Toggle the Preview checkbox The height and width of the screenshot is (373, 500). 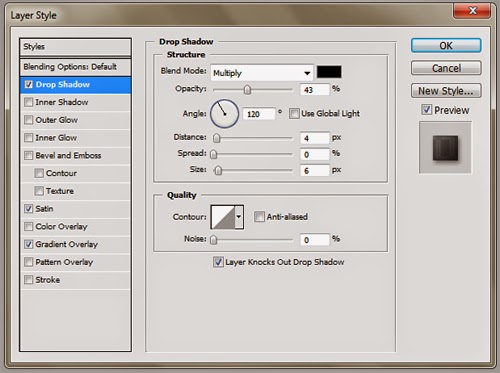pyautogui.click(x=426, y=110)
